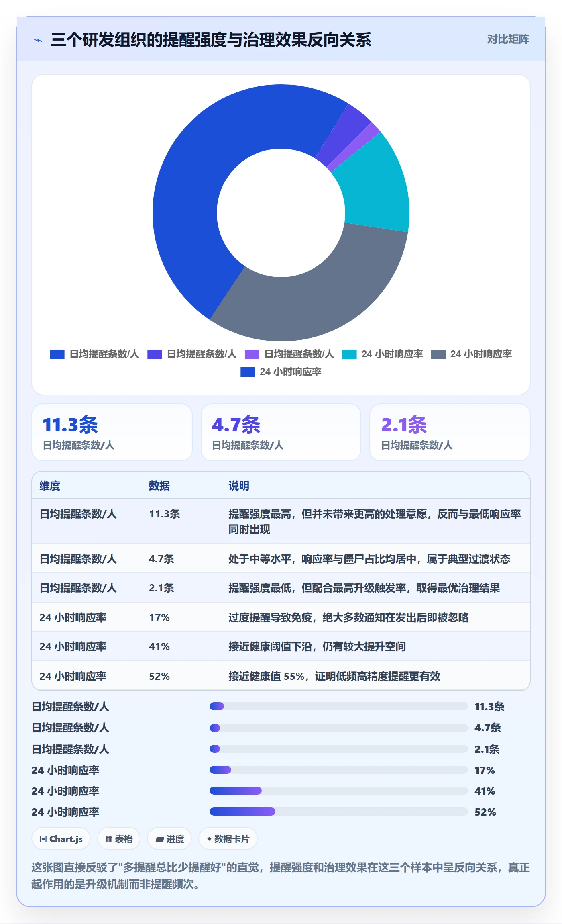Select the 2.1条 data card

(x=450, y=432)
